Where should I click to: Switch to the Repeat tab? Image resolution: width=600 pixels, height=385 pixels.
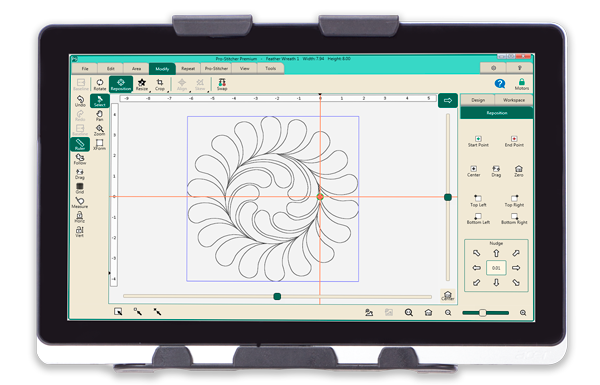point(188,69)
